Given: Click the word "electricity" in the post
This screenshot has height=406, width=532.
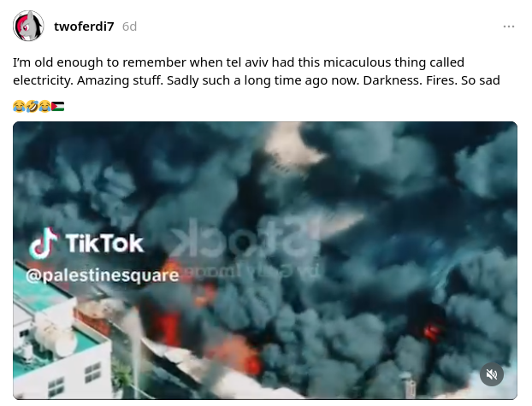Looking at the screenshot, I should pyautogui.click(x=42, y=80).
